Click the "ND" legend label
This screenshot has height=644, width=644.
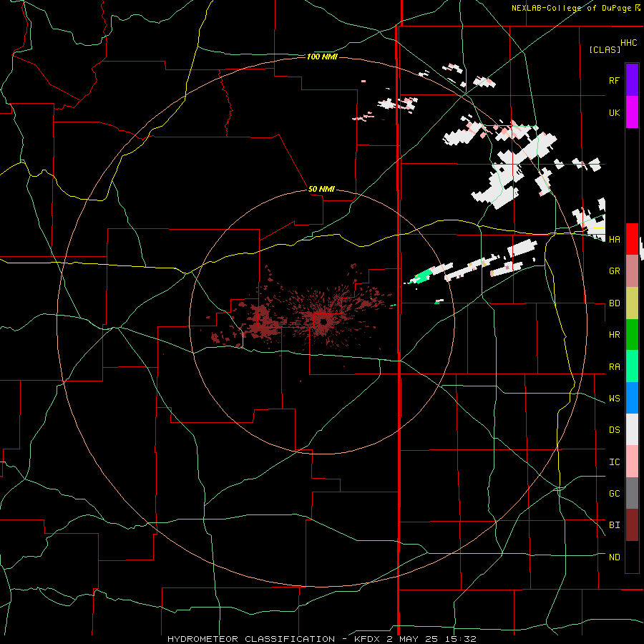pyautogui.click(x=614, y=557)
